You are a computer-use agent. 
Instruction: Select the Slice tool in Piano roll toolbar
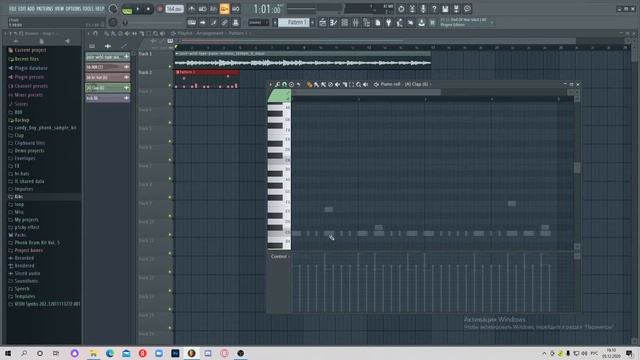point(344,84)
